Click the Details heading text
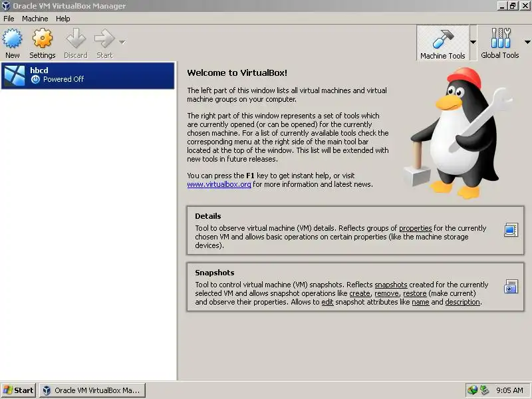 tap(208, 216)
